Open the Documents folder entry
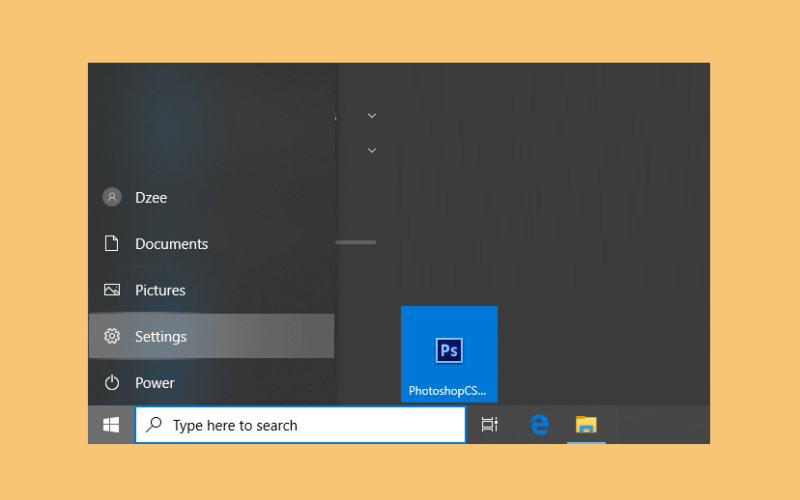This screenshot has height=500, width=800. (x=211, y=243)
